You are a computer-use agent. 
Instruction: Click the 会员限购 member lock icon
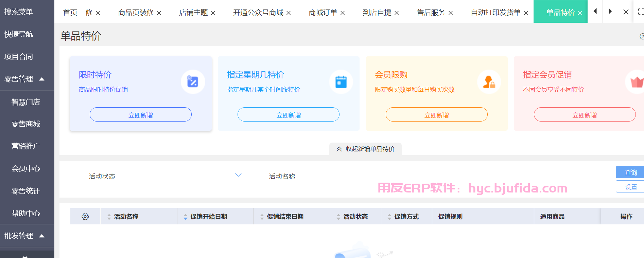pyautogui.click(x=489, y=82)
